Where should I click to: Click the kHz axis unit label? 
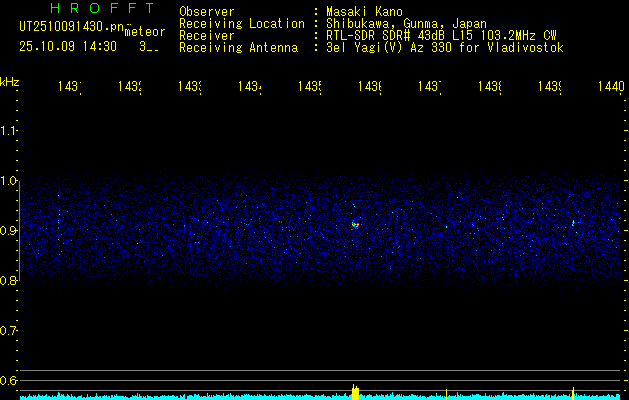click(x=10, y=82)
